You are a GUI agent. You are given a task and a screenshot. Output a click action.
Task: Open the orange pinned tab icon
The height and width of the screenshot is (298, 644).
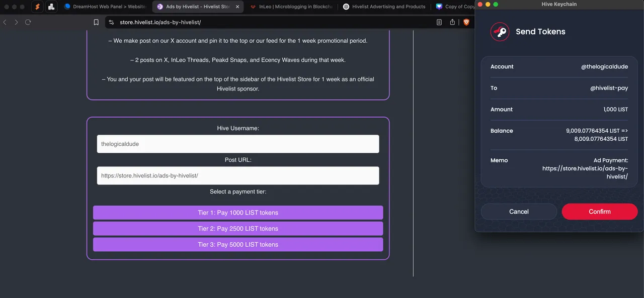click(37, 7)
